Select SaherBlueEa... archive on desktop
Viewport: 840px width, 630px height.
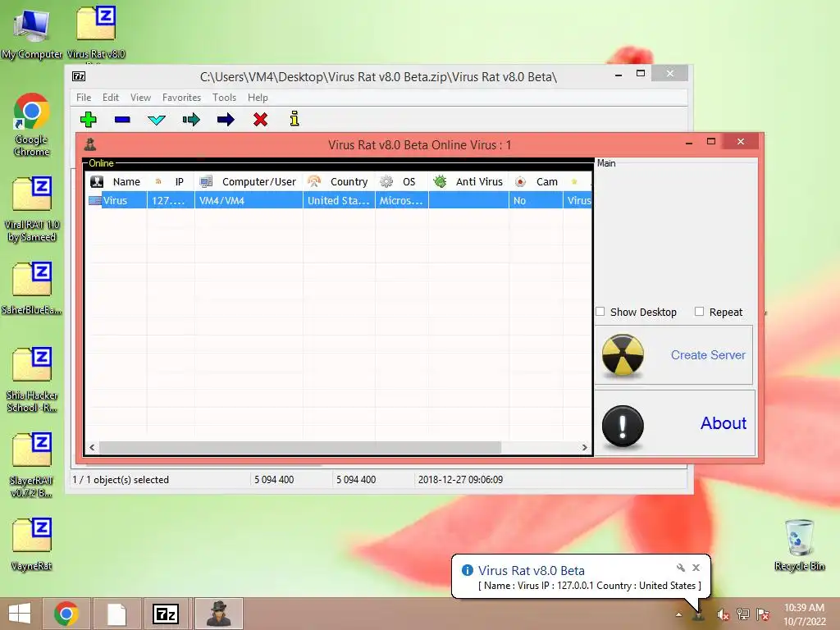click(32, 288)
